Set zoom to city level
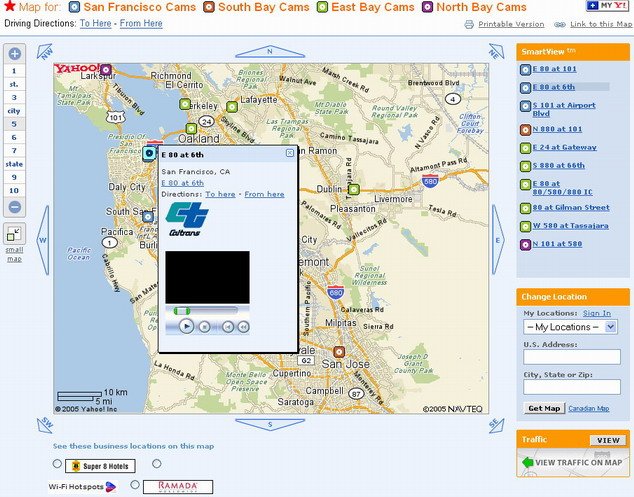This screenshot has height=497, width=634. coord(14,111)
